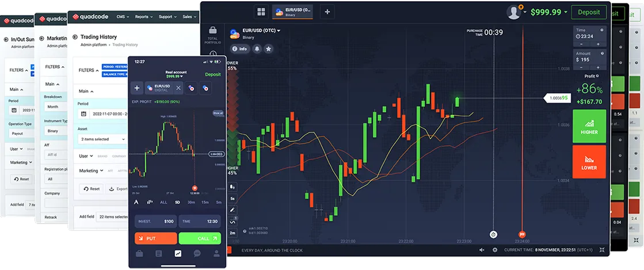Click Export in Trading History window
The image size is (644, 270).
click(x=117, y=189)
